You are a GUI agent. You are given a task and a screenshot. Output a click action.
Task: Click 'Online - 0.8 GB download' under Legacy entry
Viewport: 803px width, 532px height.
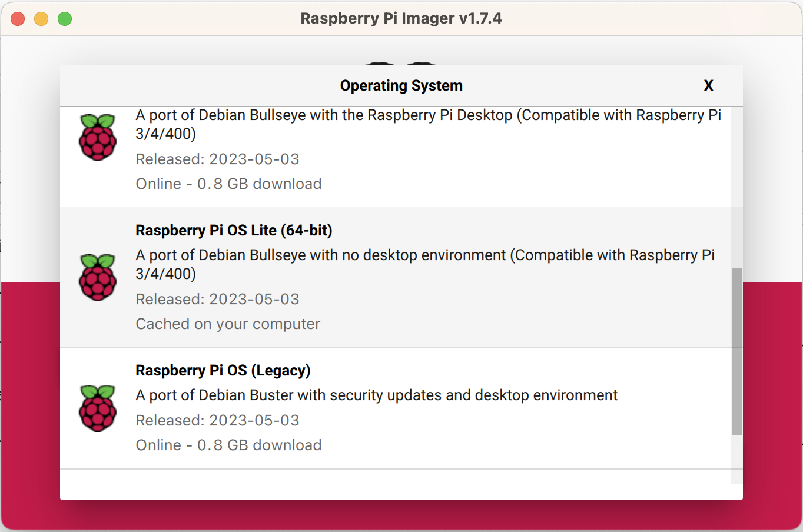tap(228, 445)
